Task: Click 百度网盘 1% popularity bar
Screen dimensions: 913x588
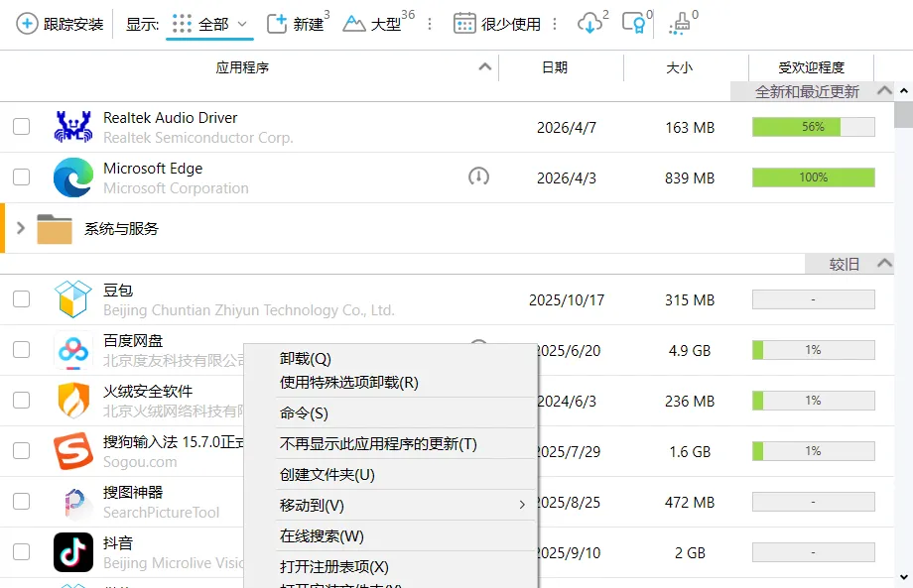Action: (814, 350)
